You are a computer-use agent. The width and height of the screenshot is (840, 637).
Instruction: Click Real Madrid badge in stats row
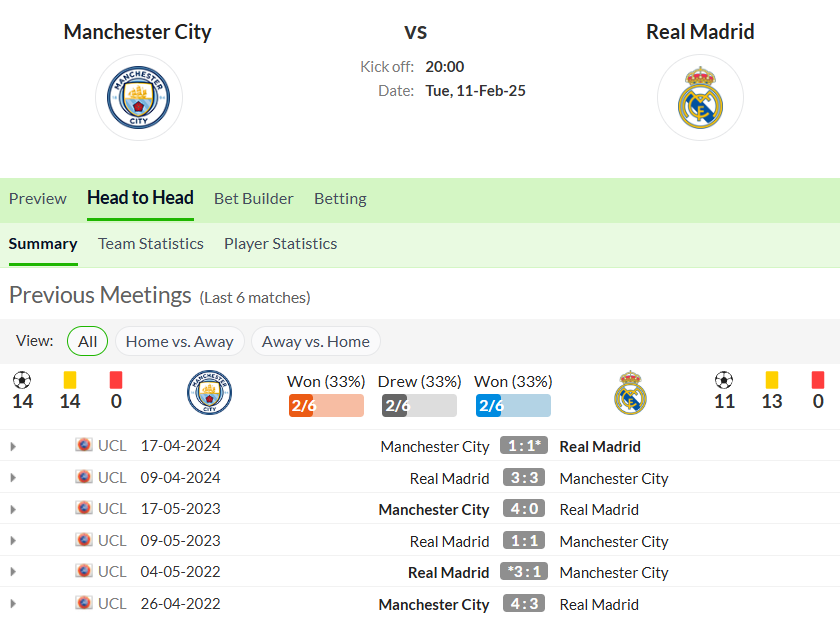pyautogui.click(x=631, y=392)
